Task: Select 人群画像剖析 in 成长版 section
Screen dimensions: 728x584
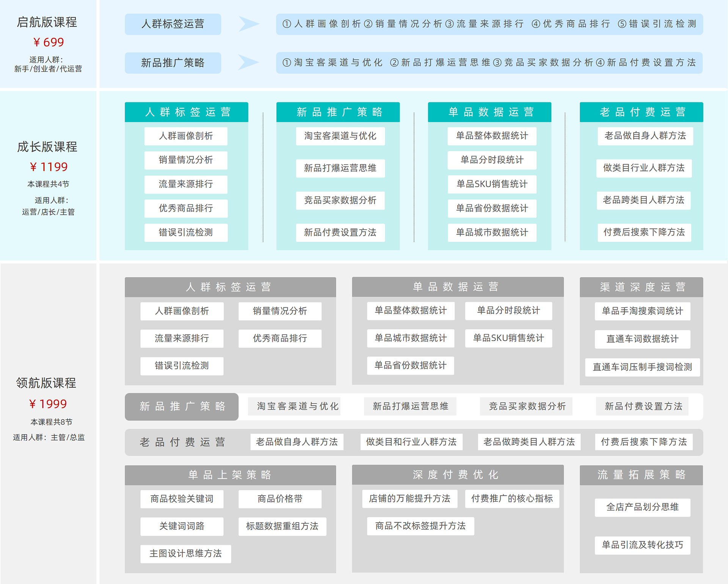Action: pos(186,136)
